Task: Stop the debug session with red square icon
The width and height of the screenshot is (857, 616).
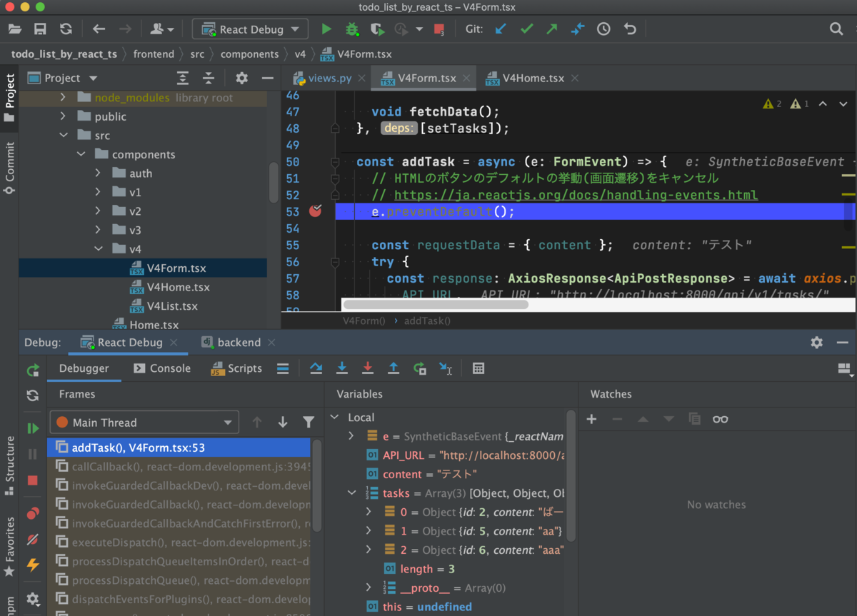Action: 32,480
